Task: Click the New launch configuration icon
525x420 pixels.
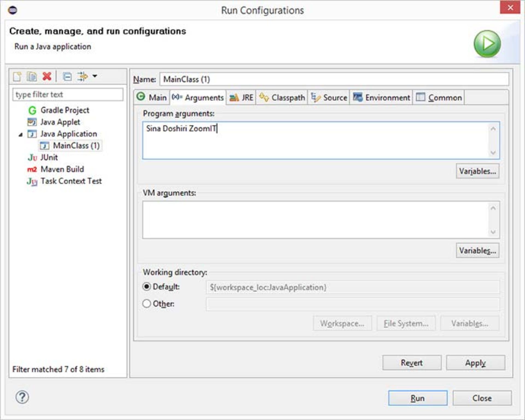Action: (x=17, y=77)
